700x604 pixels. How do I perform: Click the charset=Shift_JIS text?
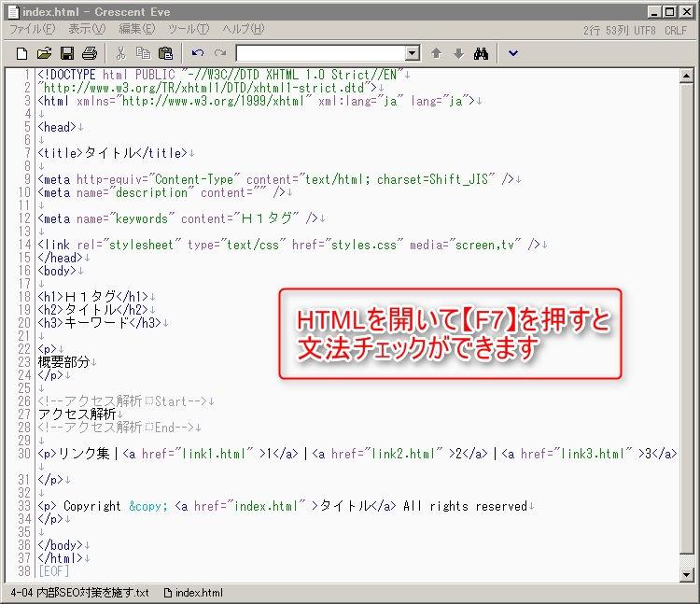[x=432, y=179]
